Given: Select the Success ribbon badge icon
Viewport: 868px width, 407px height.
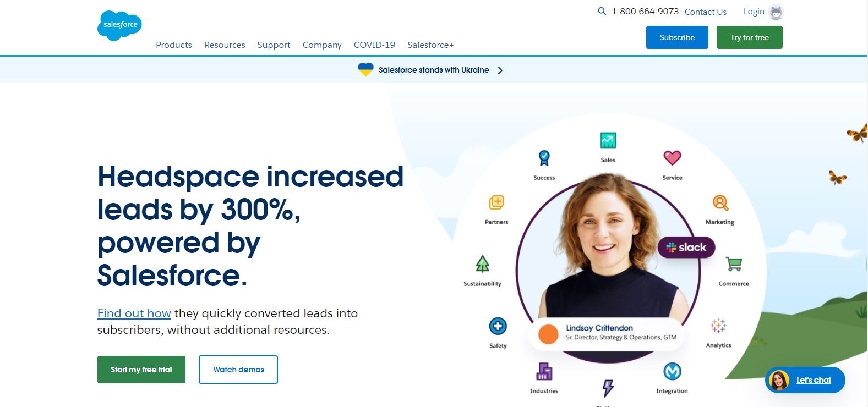Looking at the screenshot, I should point(544,158).
